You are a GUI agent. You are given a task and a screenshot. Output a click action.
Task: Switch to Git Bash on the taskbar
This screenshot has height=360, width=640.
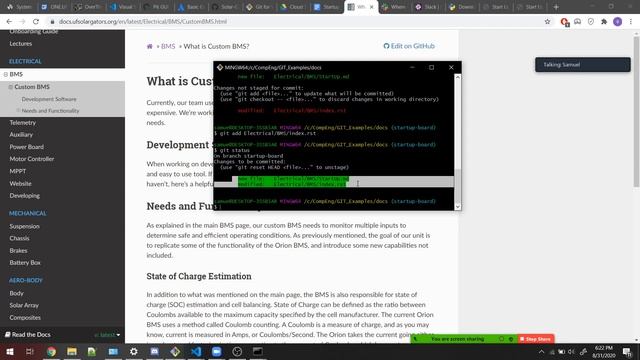click(x=175, y=351)
